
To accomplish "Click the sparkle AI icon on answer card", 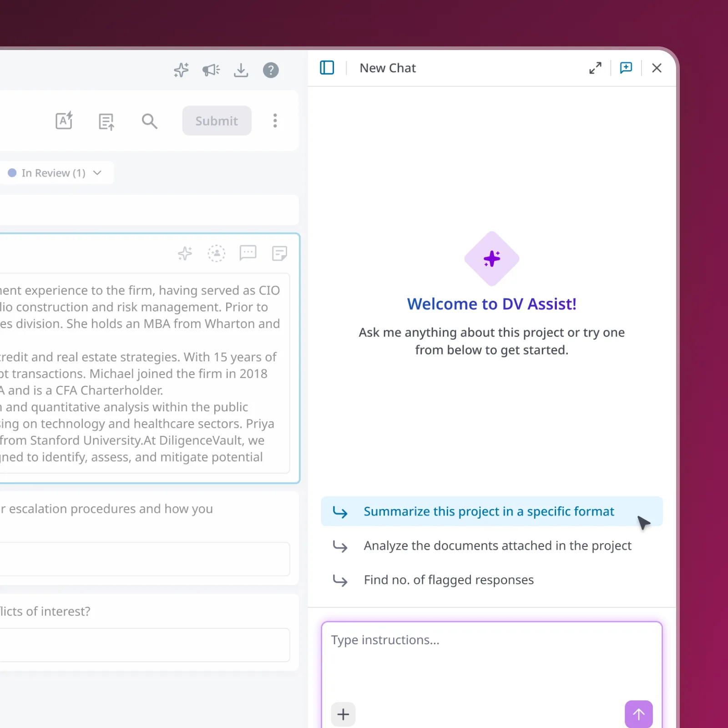I will tap(185, 253).
